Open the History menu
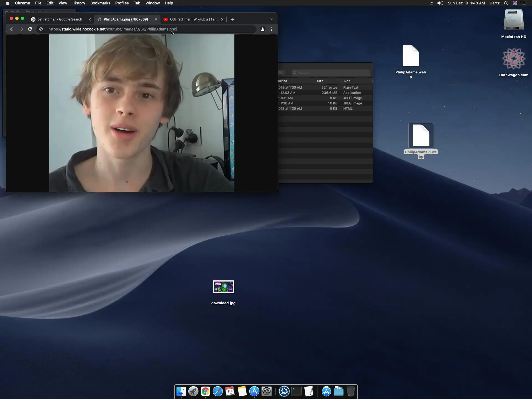Image resolution: width=532 pixels, height=399 pixels. pos(78,3)
